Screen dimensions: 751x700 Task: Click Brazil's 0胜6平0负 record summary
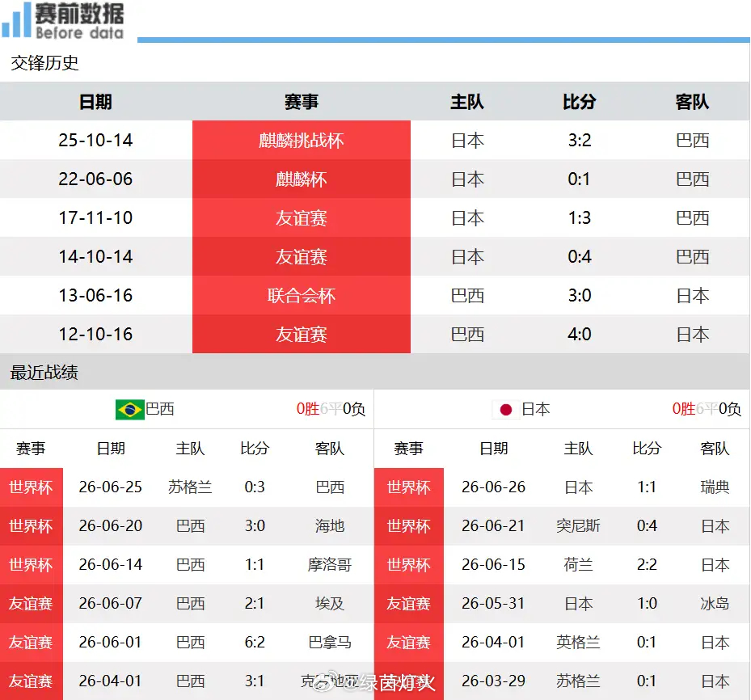pos(331,409)
